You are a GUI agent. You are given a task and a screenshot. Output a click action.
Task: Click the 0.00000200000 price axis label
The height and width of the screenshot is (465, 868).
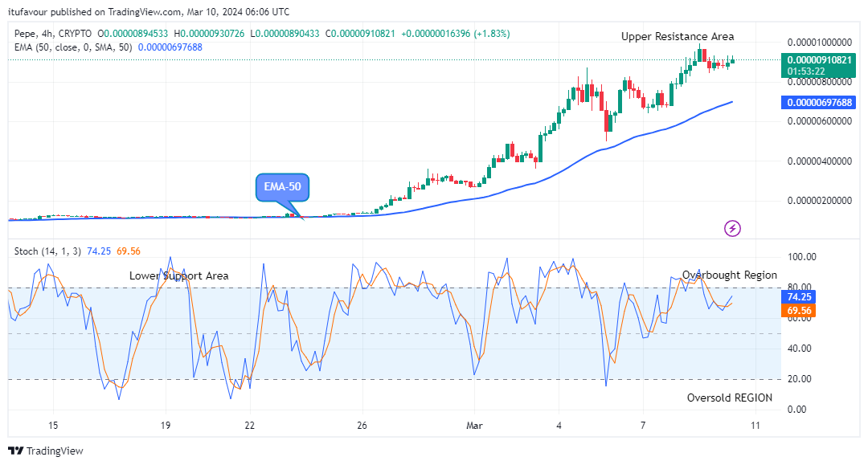819,201
